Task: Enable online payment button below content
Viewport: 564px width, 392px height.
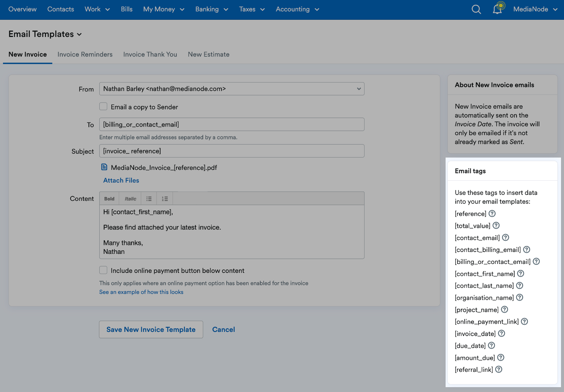Action: pyautogui.click(x=103, y=270)
